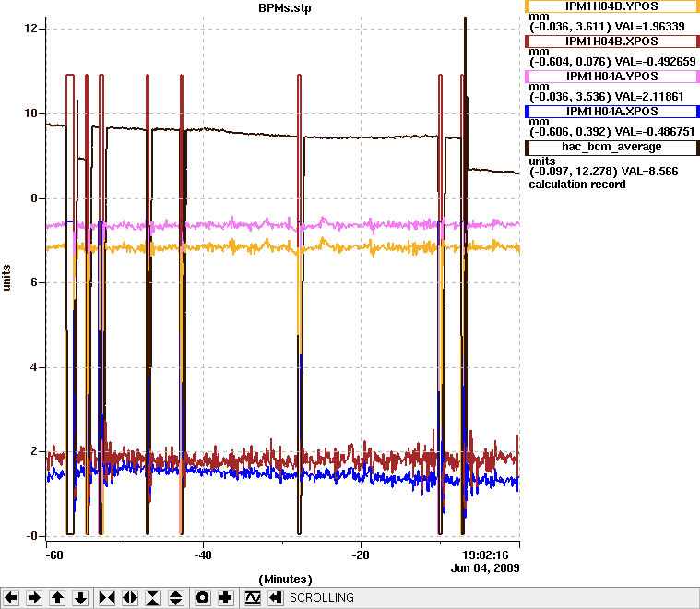This screenshot has height=609, width=700.
Task: Click the hourglass icon with inward-pointing vertical triangles
Action: pyautogui.click(x=153, y=597)
